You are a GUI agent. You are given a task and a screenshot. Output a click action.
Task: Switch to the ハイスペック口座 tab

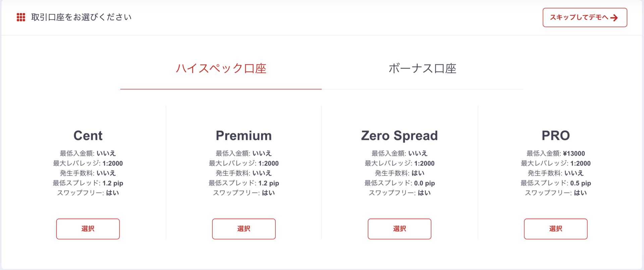[221, 69]
